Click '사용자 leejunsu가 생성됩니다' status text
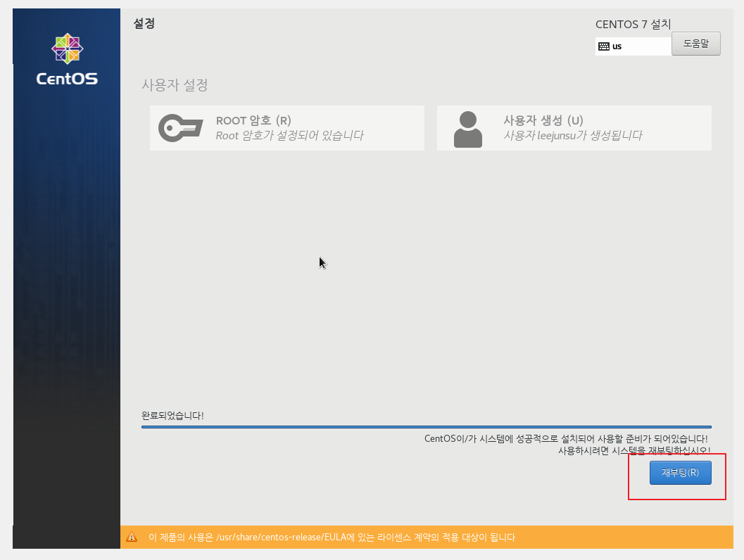The image size is (744, 560). [572, 136]
